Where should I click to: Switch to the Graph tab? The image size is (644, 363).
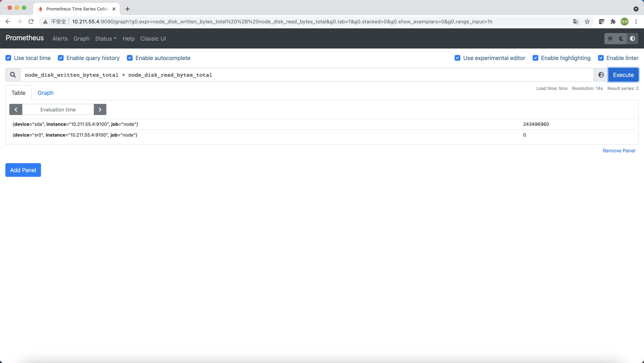tap(45, 93)
